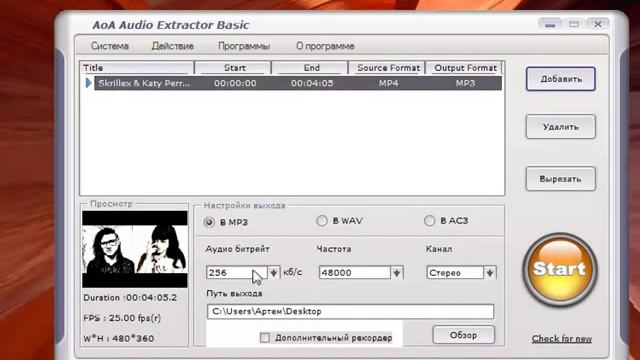Click the Обзор browse button
This screenshot has width=640, height=360.
pyautogui.click(x=463, y=335)
